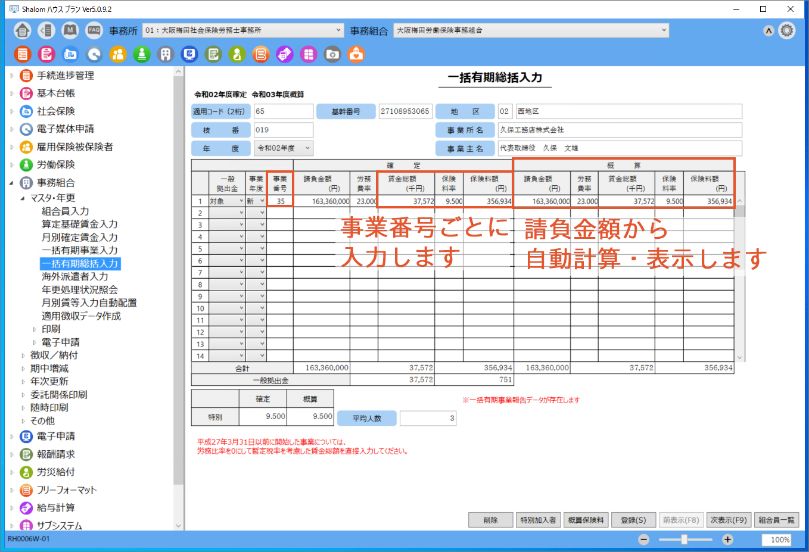
Task: Click the collapse side menu icon
Action: (x=46, y=30)
